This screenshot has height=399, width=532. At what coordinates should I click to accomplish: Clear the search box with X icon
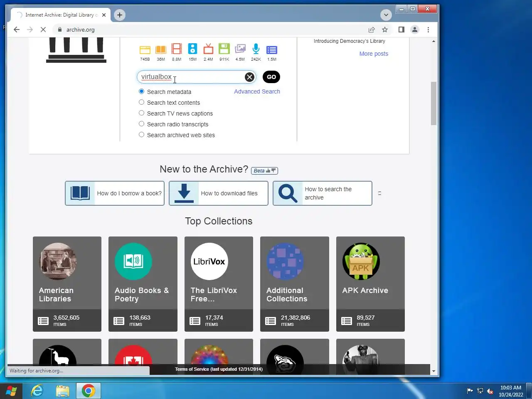point(249,77)
